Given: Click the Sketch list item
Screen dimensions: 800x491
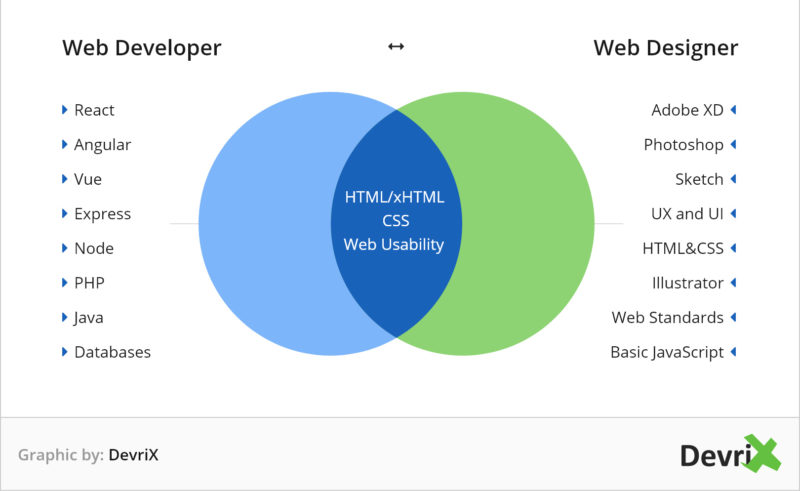Looking at the screenshot, I should click(x=699, y=179).
